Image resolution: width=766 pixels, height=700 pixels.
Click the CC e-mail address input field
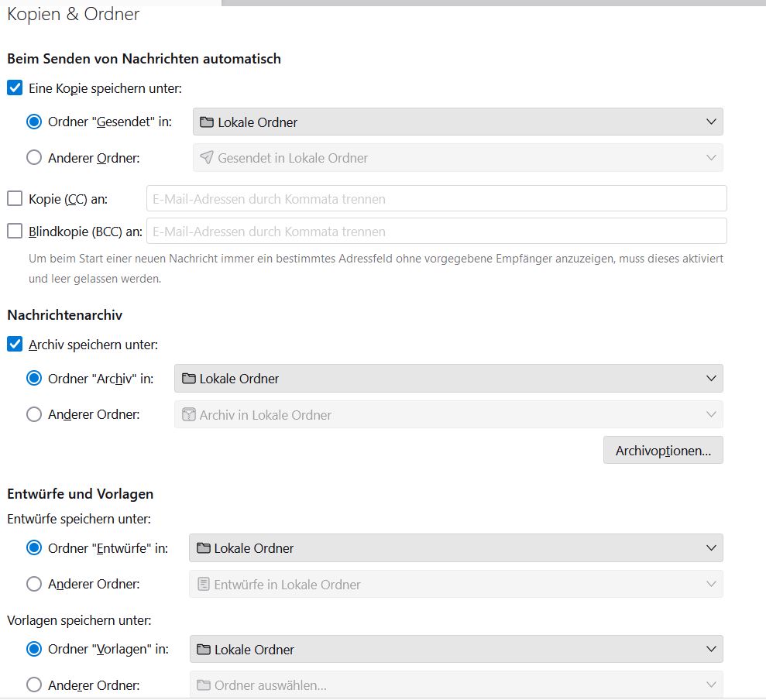pyautogui.click(x=436, y=199)
